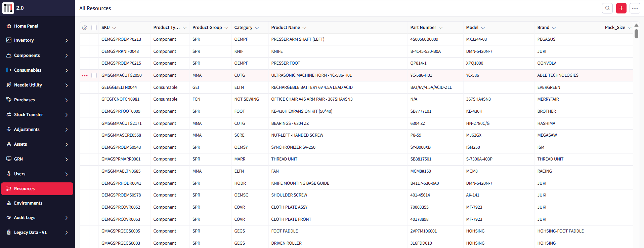Image resolution: width=644 pixels, height=248 pixels.
Task: Check the select-all header checkbox
Action: tap(94, 28)
